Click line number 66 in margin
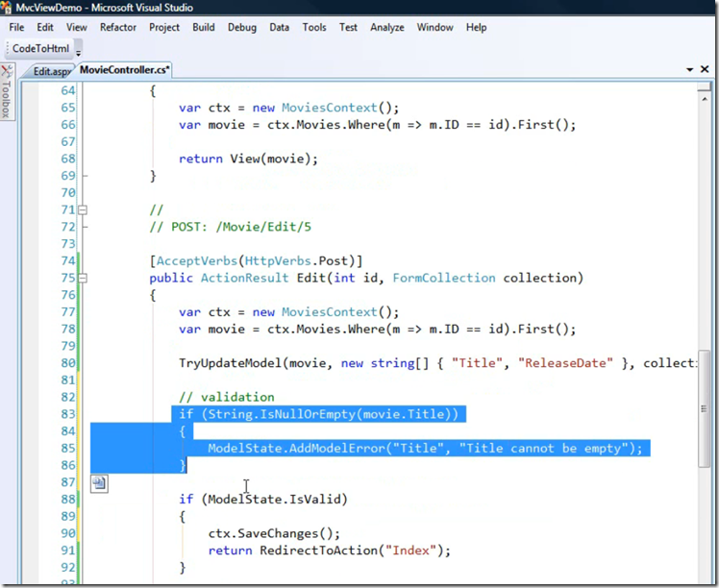This screenshot has width=719, height=588. pyautogui.click(x=68, y=125)
